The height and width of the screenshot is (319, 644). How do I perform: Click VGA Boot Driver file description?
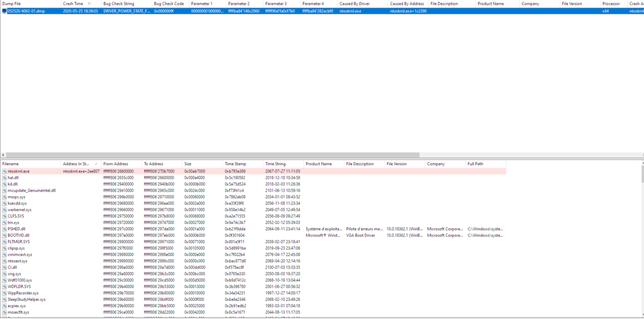361,235
